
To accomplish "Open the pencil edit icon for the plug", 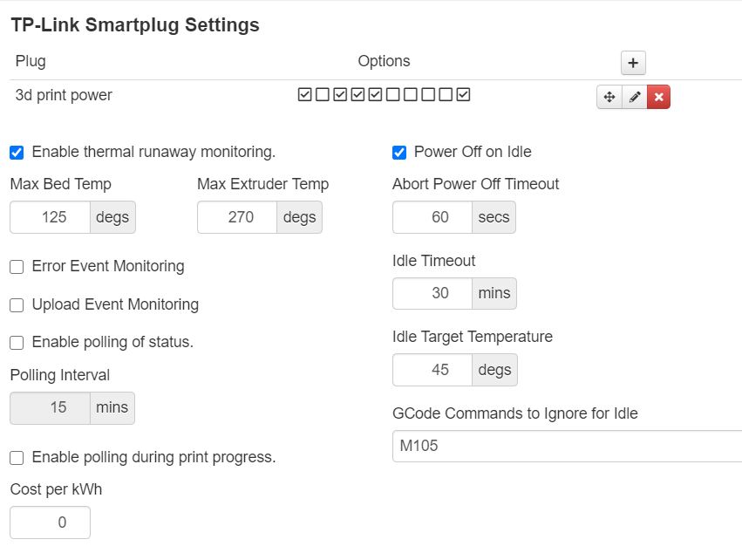I will point(634,97).
